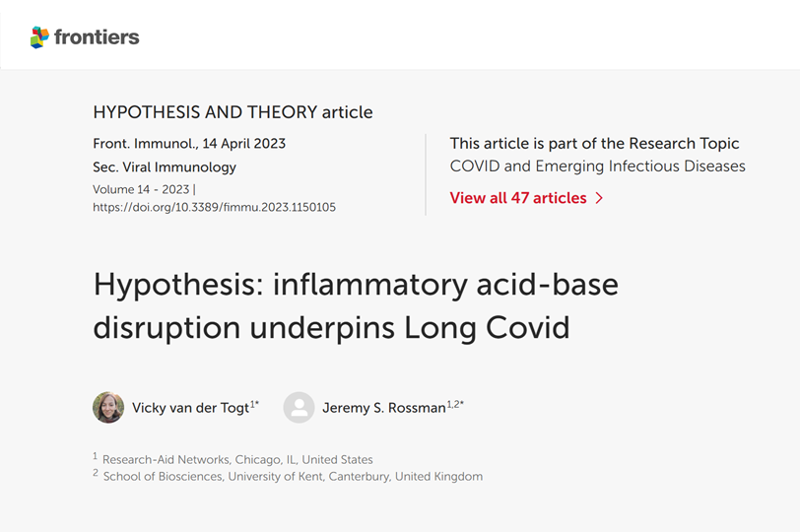
Task: Click the article title about Long Covid
Action: [x=356, y=305]
